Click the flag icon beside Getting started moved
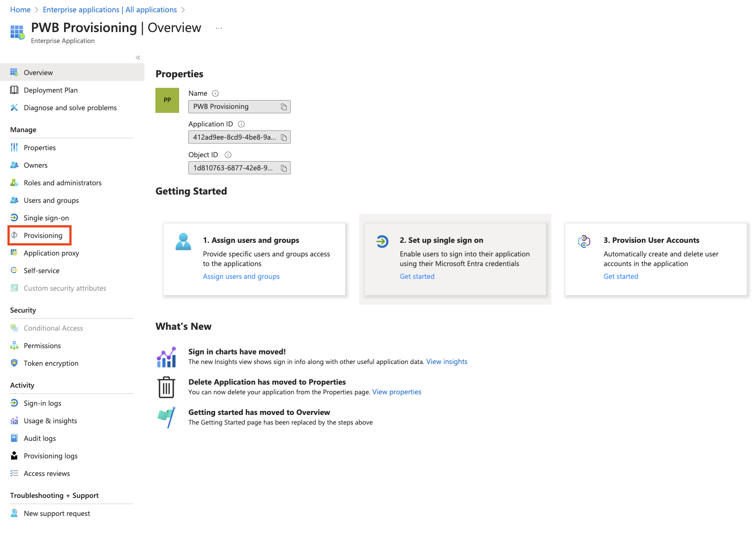Image resolution: width=756 pixels, height=537 pixels. point(166,418)
